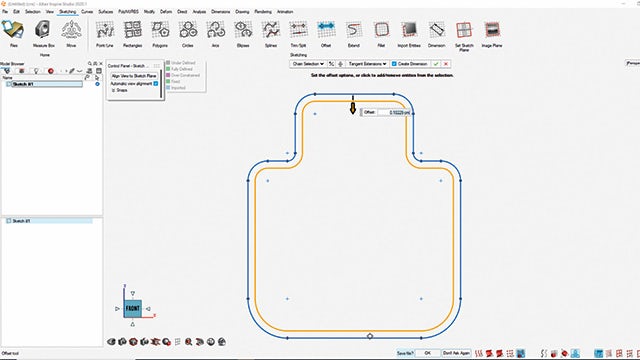
Task: Click the flip-direction icon next to Chain Selection
Action: tap(331, 64)
